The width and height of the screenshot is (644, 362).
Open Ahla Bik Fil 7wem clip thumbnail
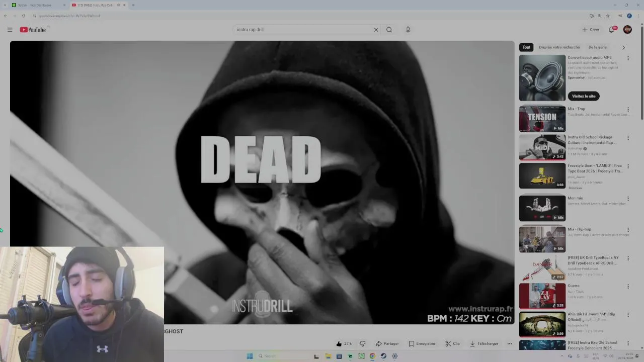(542, 324)
